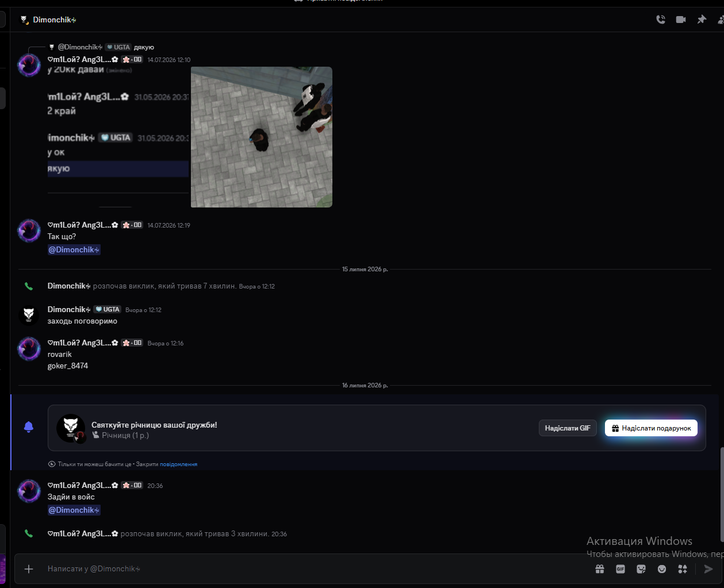This screenshot has width=724, height=588.
Task: Click the green phone icon for 7-minute call
Action: pos(29,286)
